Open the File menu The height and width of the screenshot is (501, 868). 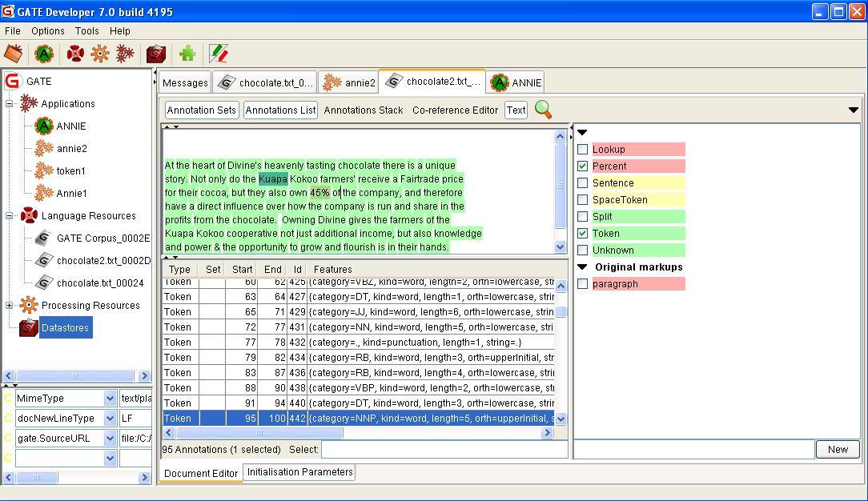tap(13, 31)
